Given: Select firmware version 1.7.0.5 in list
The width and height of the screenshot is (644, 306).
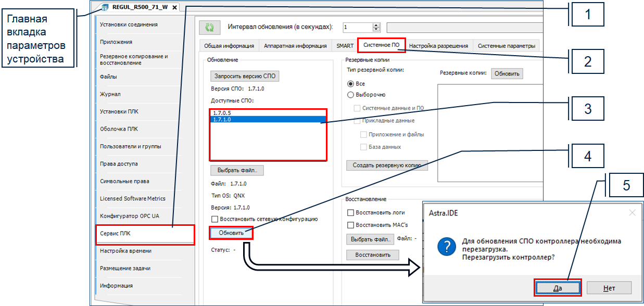Looking at the screenshot, I should click(222, 112).
